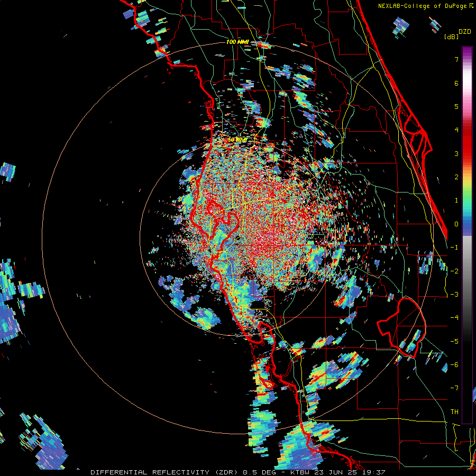
Task: Click the DZD product label
Action: click(x=465, y=32)
